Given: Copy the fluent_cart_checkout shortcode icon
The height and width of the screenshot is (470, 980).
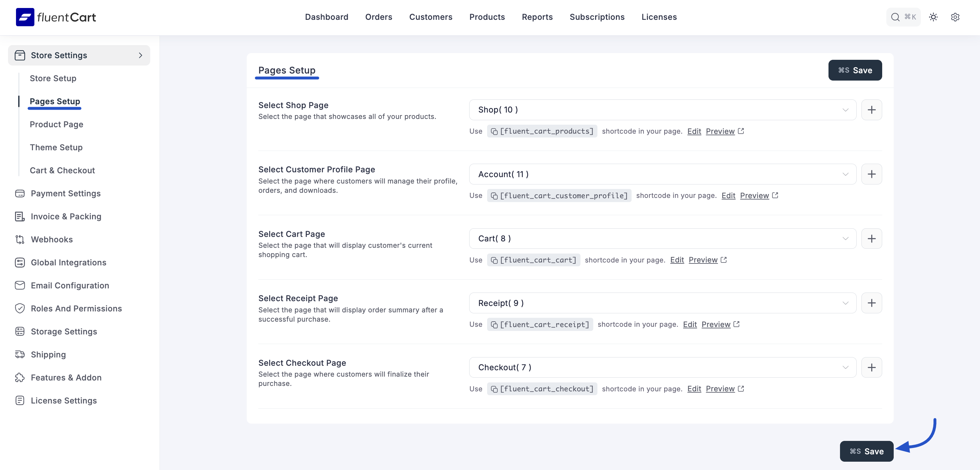Looking at the screenshot, I should pyautogui.click(x=494, y=389).
